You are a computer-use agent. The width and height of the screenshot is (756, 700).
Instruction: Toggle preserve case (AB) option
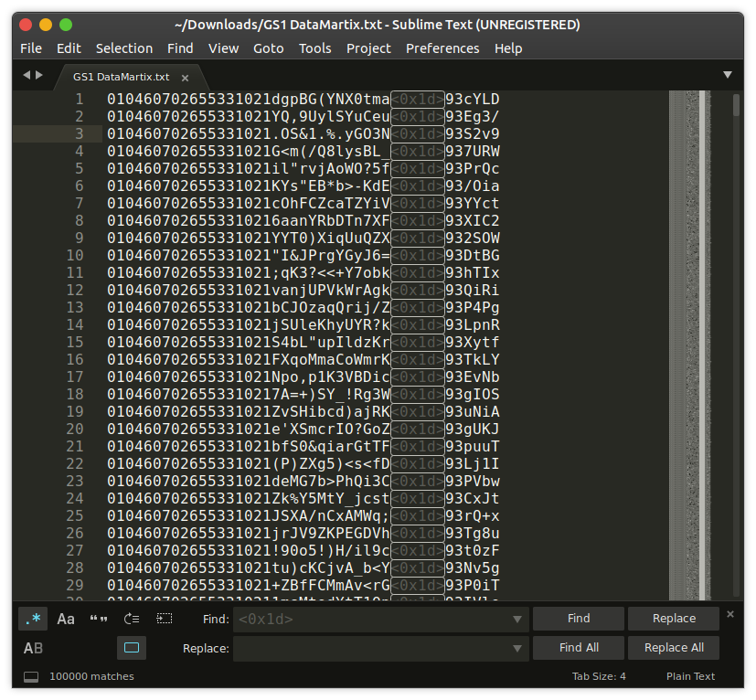33,649
